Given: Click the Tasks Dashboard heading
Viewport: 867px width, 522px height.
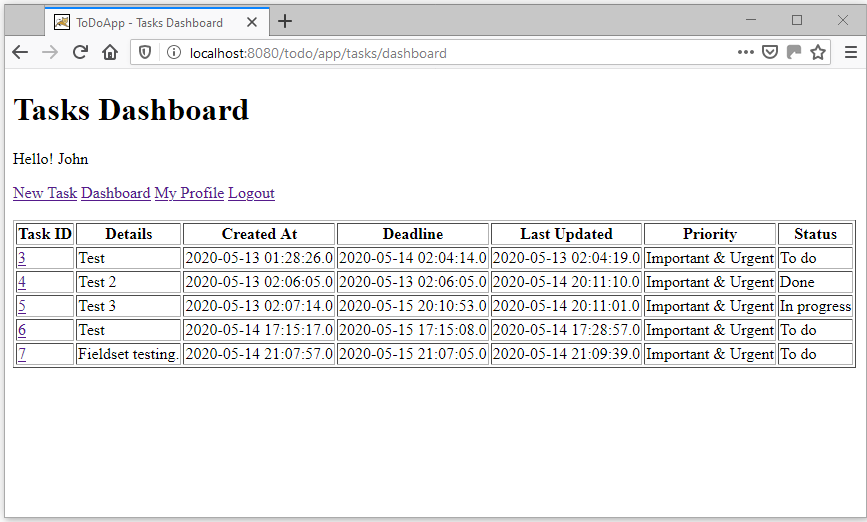Looking at the screenshot, I should pos(131,109).
